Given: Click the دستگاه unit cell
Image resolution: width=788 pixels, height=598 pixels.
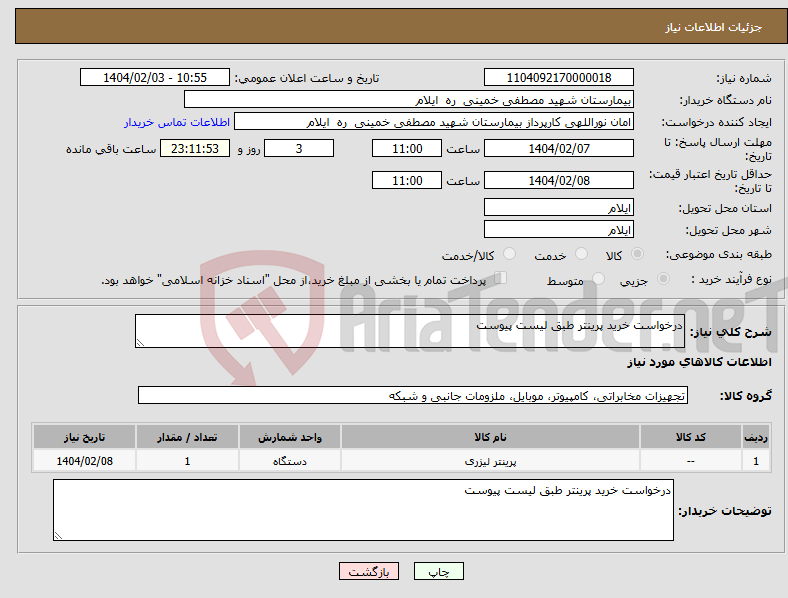Looking at the screenshot, I should pos(290,461).
